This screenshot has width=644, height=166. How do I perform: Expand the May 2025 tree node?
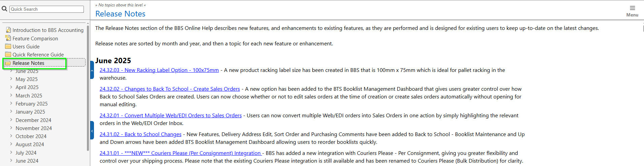[x=11, y=79]
